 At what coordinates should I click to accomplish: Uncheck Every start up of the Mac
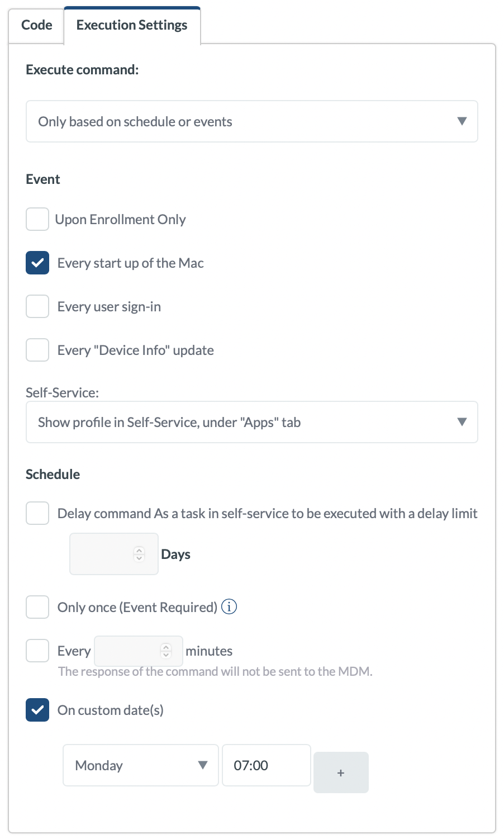coord(37,263)
